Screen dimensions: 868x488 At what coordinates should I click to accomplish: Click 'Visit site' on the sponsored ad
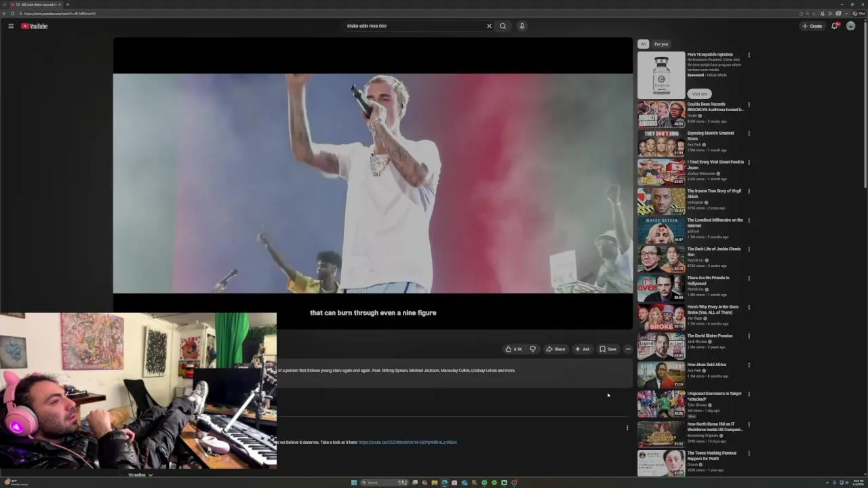[x=699, y=94]
